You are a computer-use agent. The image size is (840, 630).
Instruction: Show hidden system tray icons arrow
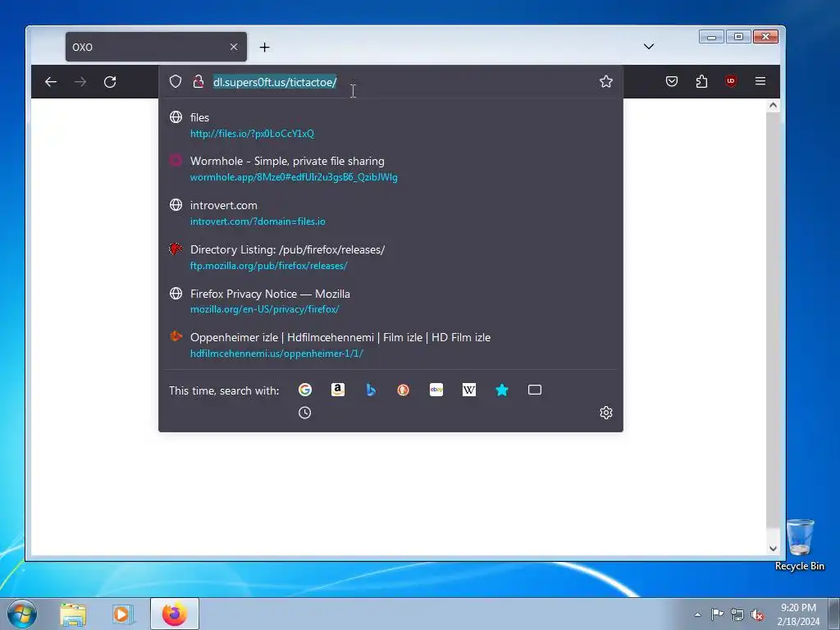697,614
